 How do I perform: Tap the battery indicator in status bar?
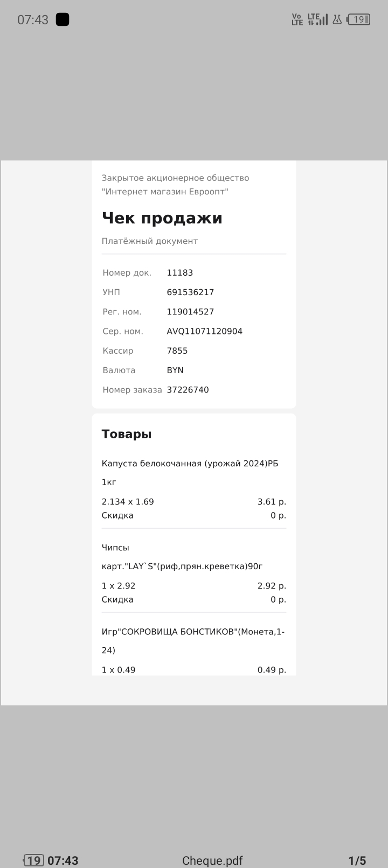click(359, 20)
